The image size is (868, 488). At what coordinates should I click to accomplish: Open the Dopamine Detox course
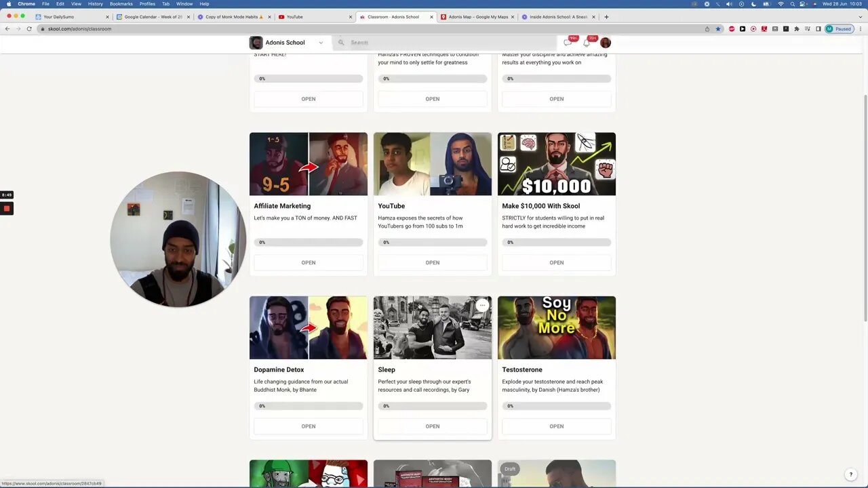pyautogui.click(x=309, y=426)
